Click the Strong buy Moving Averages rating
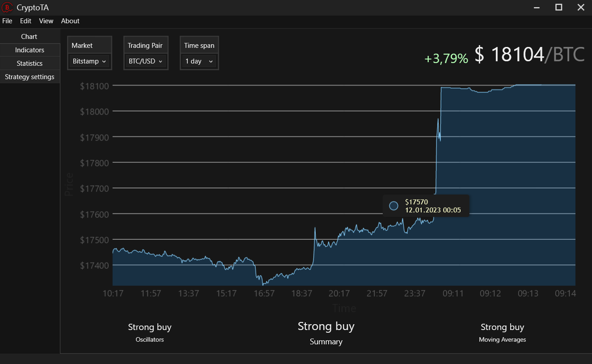Image resolution: width=592 pixels, height=364 pixels. tap(502, 327)
